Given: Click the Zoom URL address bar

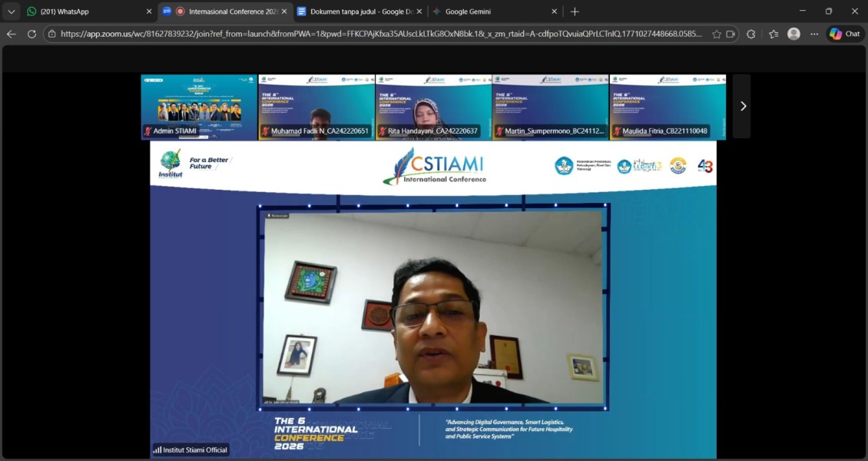Looking at the screenshot, I should [380, 34].
